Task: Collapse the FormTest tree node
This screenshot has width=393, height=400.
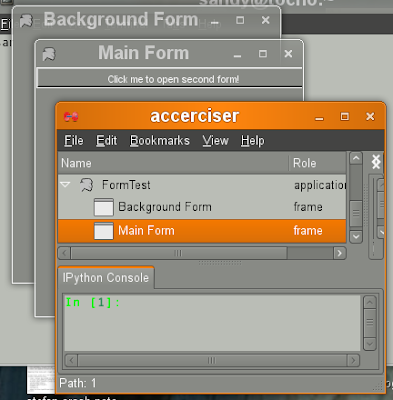Action: 65,184
